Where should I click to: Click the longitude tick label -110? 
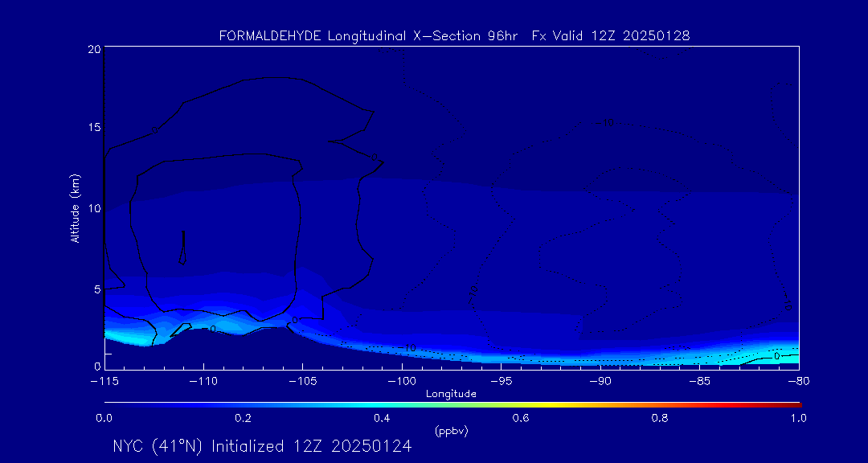(203, 382)
